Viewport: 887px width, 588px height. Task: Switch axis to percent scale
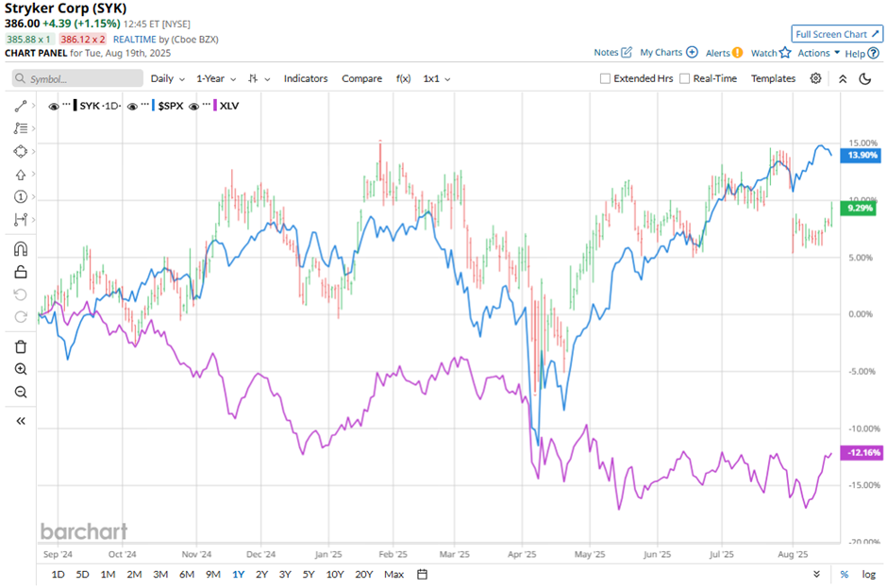[844, 575]
